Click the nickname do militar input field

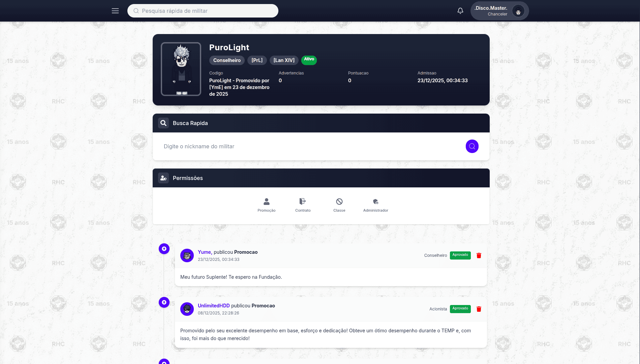[x=310, y=146]
